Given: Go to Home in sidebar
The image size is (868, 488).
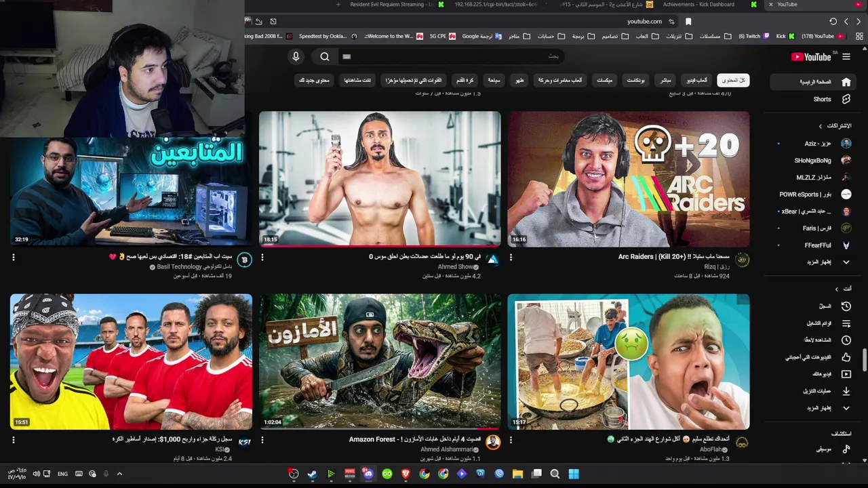Looking at the screenshot, I should (x=814, y=82).
